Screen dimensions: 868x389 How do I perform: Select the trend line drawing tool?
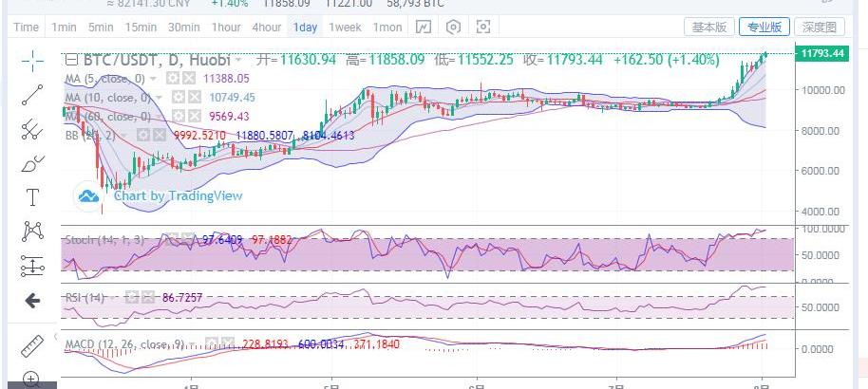coord(32,95)
